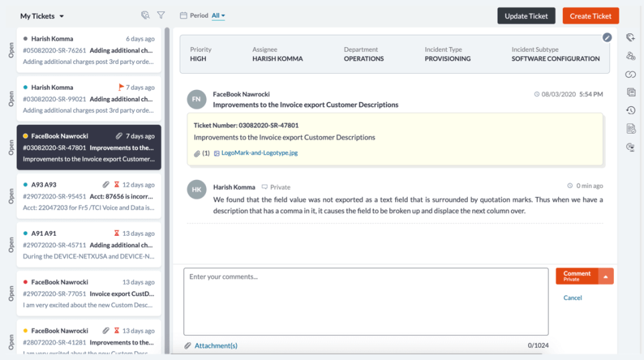The height and width of the screenshot is (360, 644).
Task: Click the hourglass SLA icon in right sidebar
Action: 631,146
